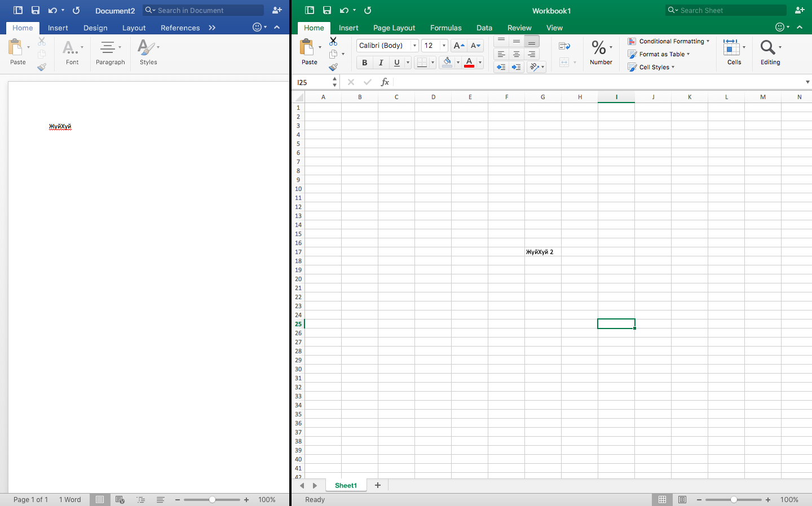
Task: Add a new sheet with plus button
Action: [x=378, y=485]
